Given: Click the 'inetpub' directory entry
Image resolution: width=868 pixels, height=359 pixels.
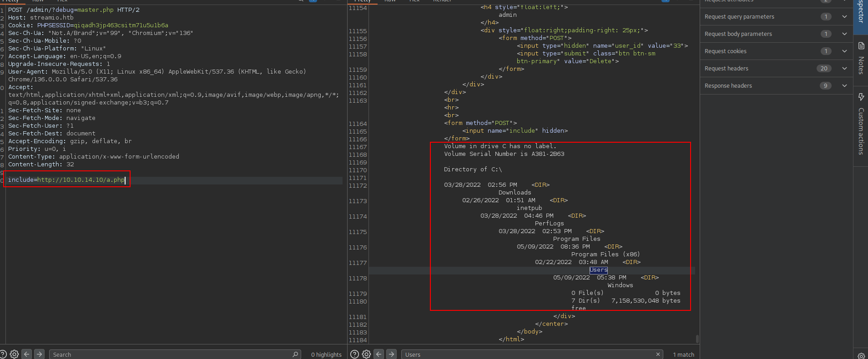Looking at the screenshot, I should [529, 208].
